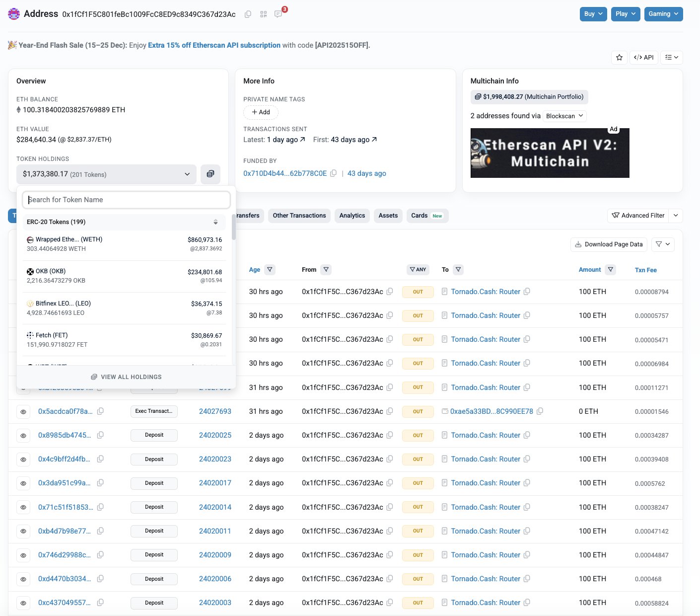Open the Blockscan dropdown
This screenshot has height=616, width=700.
(564, 116)
